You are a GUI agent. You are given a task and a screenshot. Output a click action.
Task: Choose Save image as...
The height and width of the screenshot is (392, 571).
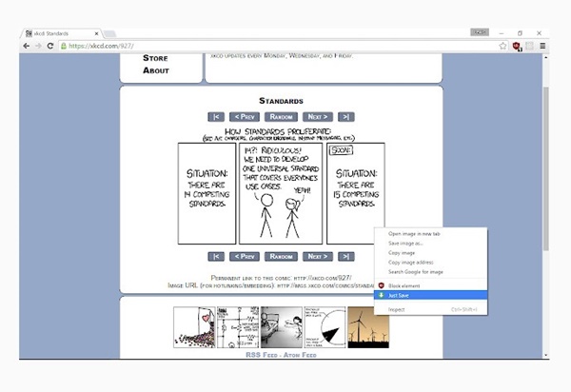430,244
